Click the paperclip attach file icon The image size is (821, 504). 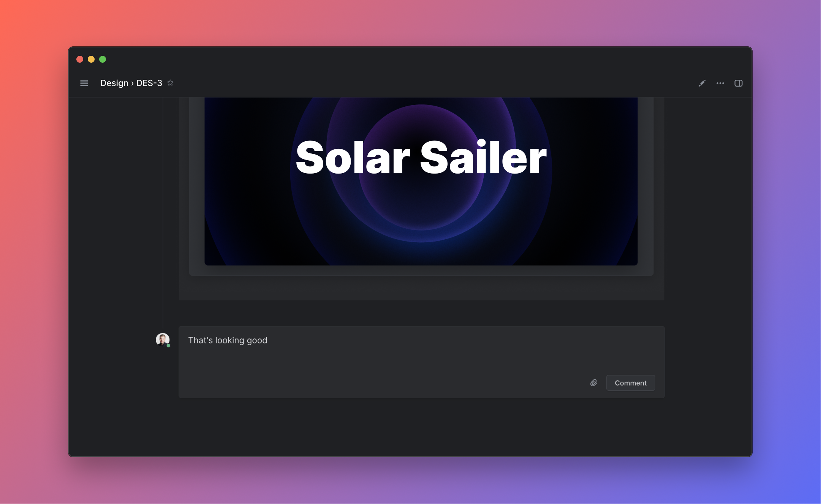593,383
